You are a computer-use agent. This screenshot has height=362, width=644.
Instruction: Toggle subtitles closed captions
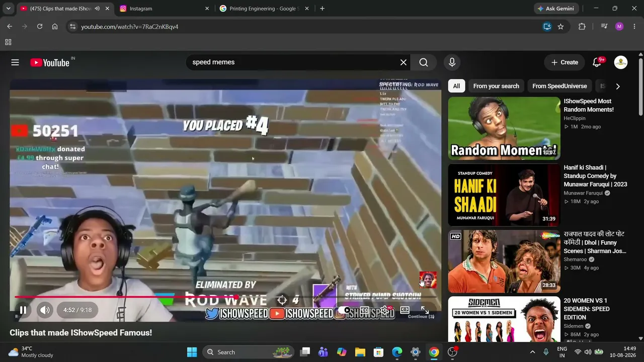(x=364, y=310)
